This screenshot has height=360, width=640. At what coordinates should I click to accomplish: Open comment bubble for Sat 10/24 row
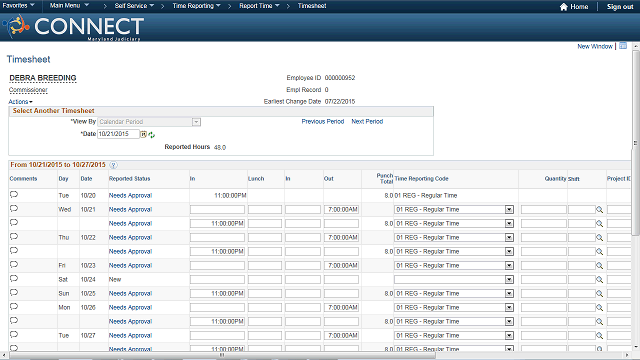coord(14,279)
